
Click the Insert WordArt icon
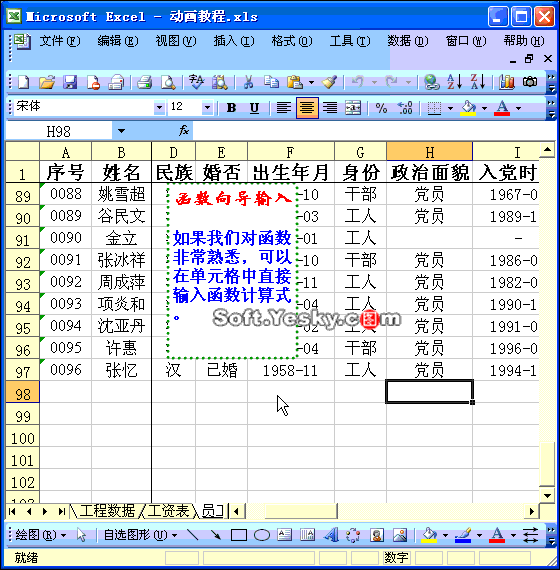[x=331, y=535]
